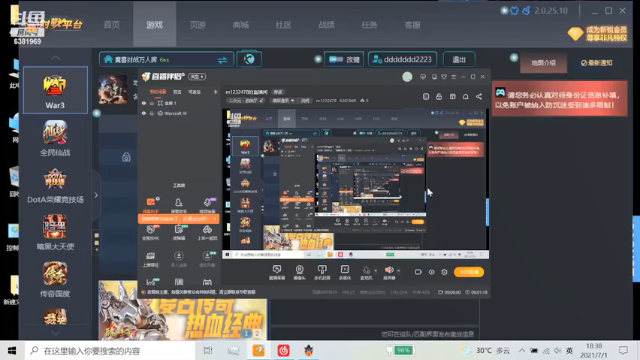640x360 pixels.
Task: Open the 成为新锐会员 promotion link
Action: pyautogui.click(x=606, y=33)
